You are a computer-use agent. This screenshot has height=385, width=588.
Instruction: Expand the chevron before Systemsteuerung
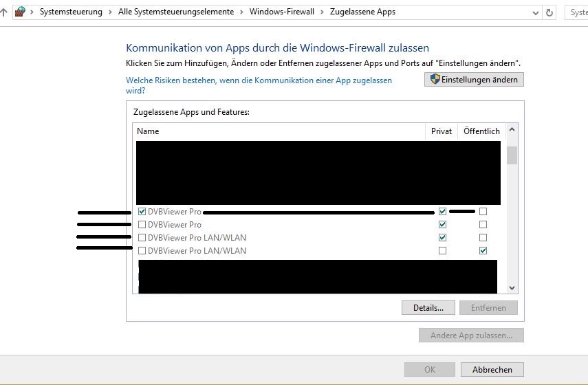[x=32, y=12]
